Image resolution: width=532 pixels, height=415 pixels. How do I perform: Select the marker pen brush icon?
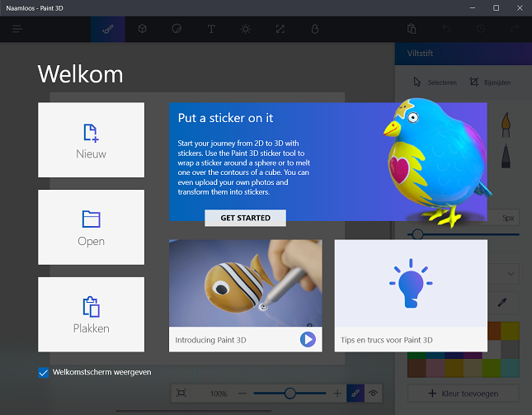506,156
